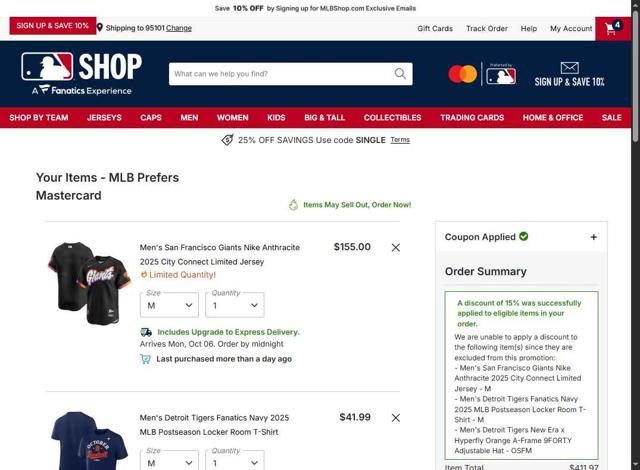Click the MLB Shop logo
Viewport: 640px width, 470px height.
click(81, 73)
